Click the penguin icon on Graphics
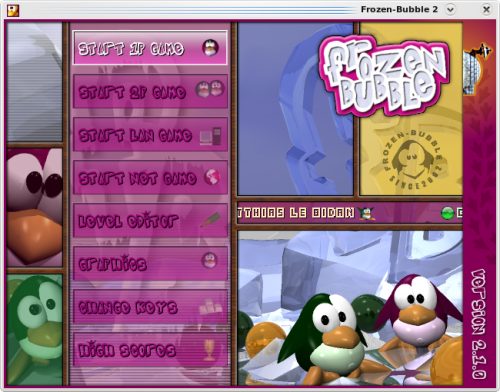 click(210, 260)
